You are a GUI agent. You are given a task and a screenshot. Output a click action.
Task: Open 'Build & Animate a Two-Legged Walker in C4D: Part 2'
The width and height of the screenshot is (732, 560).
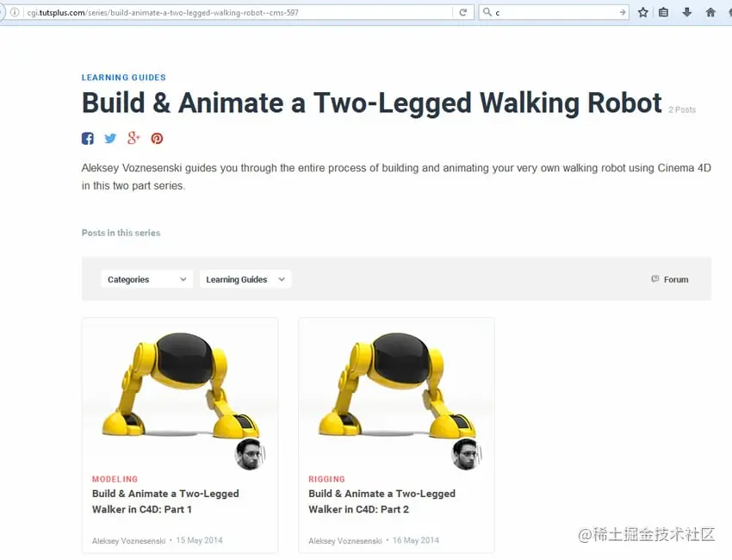click(382, 501)
